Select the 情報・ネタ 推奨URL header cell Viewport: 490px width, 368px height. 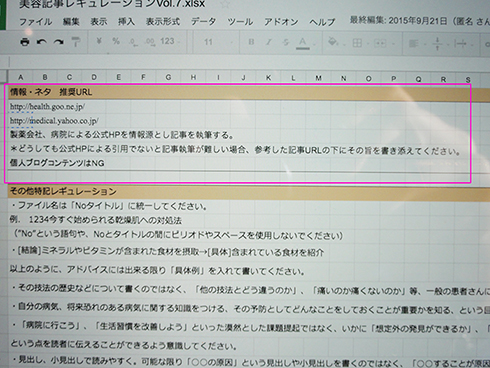pos(51,92)
